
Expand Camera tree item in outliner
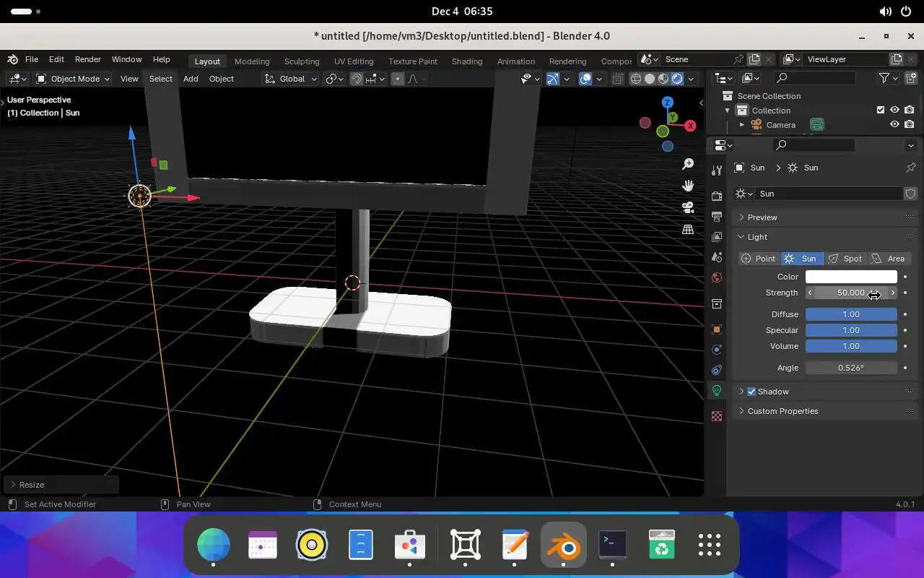point(741,125)
